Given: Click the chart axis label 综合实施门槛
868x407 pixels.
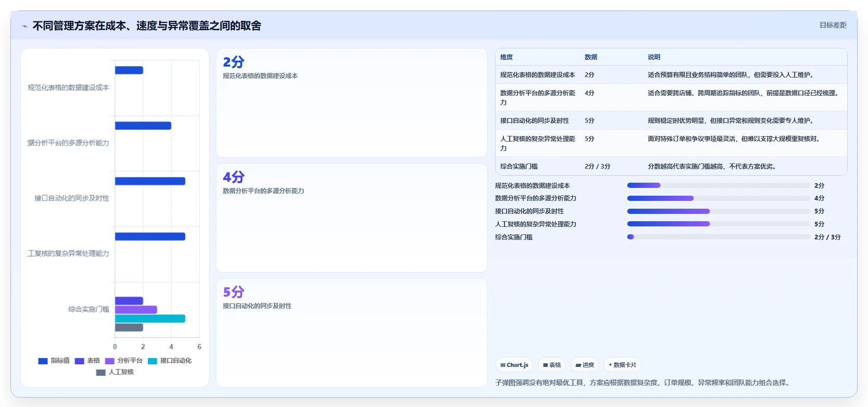Looking at the screenshot, I should 88,309.
